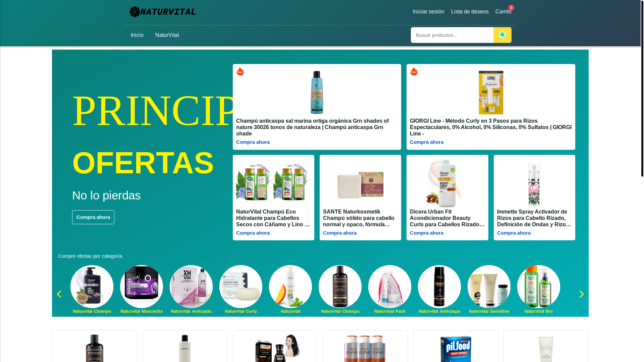Click the Dicora Urban Fit Acondicionador title
The width and height of the screenshot is (644, 362).
coord(447,218)
